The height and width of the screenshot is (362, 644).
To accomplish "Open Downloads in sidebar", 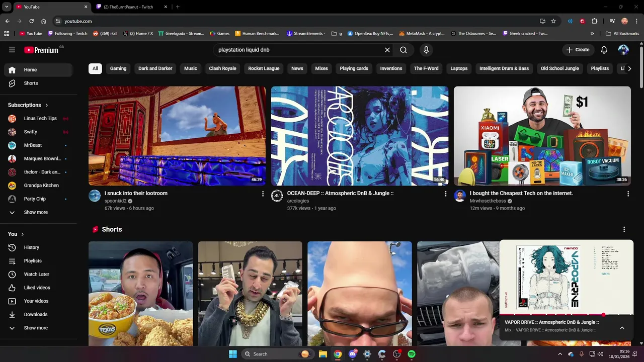I will click(38, 314).
